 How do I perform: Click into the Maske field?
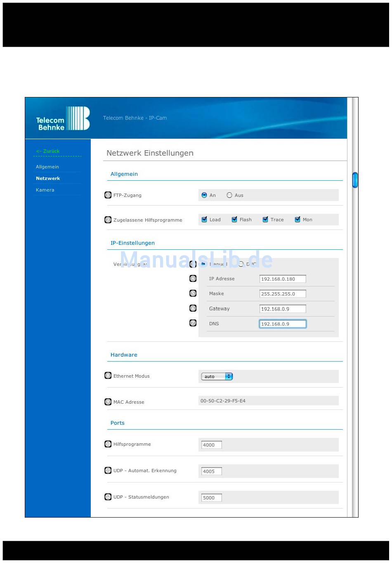(x=283, y=294)
